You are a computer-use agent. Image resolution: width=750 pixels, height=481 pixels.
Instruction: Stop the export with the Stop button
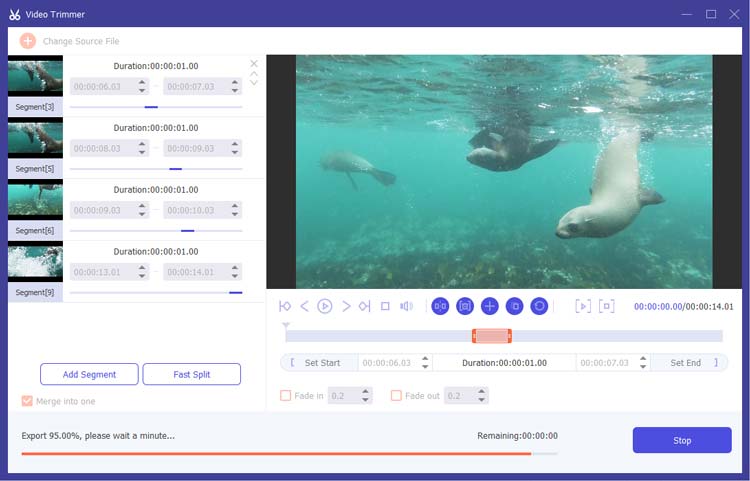point(682,440)
